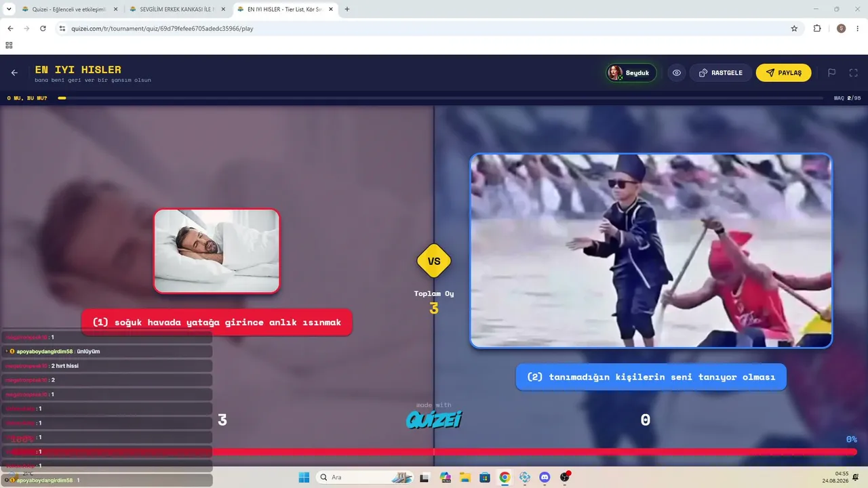Click the Google Chrome taskbar icon
This screenshot has height=488, width=868.
click(x=505, y=477)
